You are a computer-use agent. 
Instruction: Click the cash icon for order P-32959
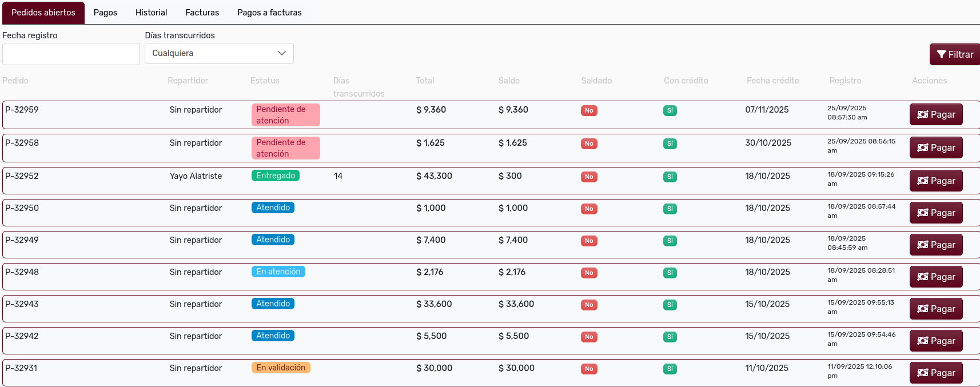pyautogui.click(x=923, y=114)
